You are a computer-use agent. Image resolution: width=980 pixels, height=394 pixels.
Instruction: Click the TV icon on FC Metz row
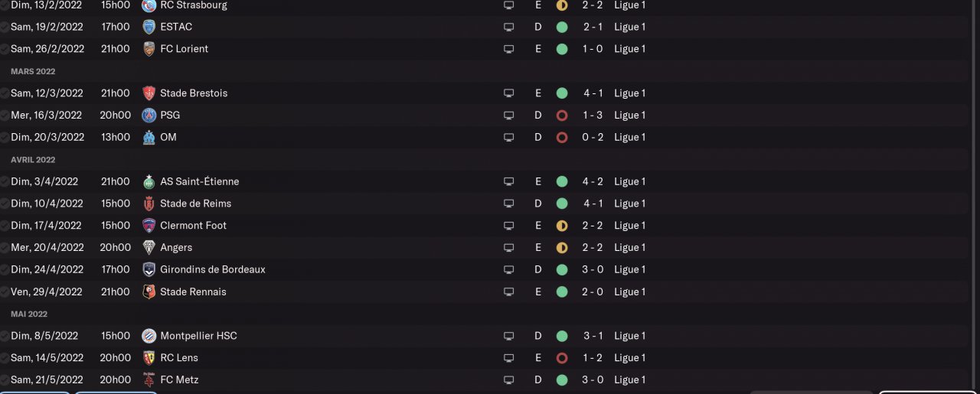[x=508, y=380]
